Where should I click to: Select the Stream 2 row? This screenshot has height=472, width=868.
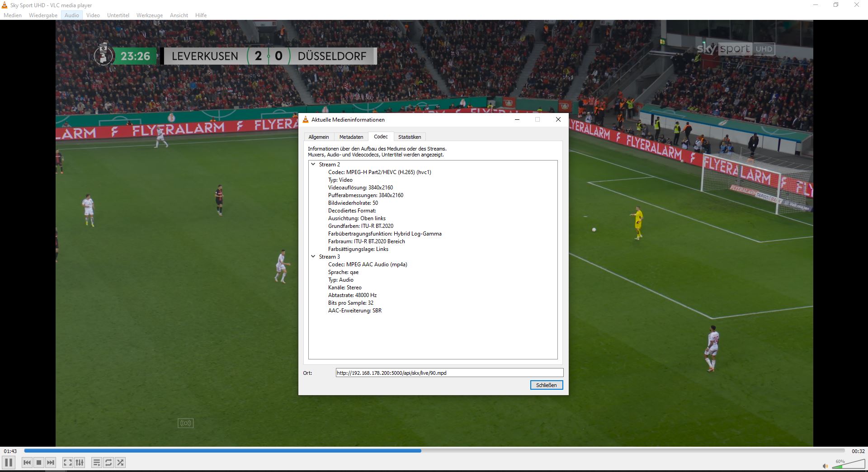[x=330, y=165]
